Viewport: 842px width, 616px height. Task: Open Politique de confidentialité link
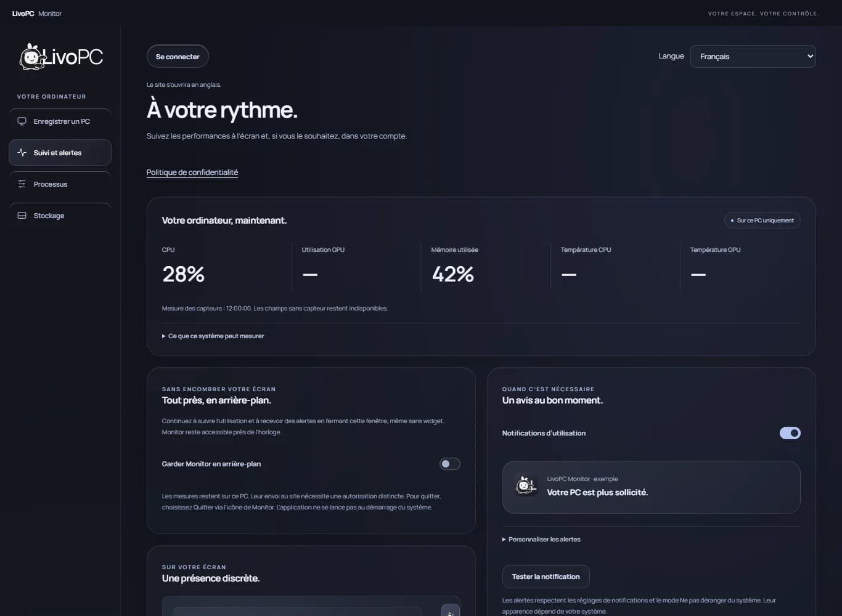[x=192, y=172]
